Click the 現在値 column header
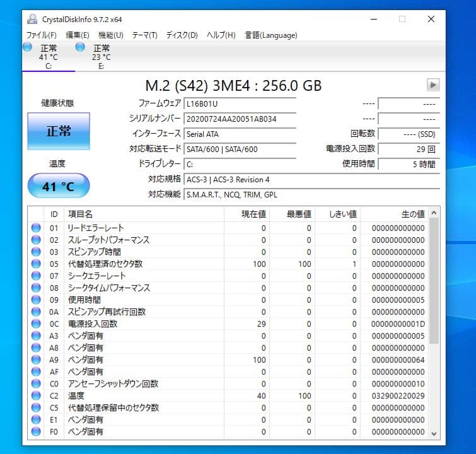 (247, 214)
